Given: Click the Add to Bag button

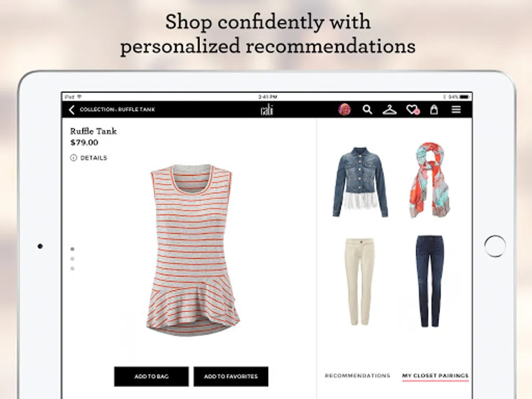Looking at the screenshot, I should pos(151,376).
